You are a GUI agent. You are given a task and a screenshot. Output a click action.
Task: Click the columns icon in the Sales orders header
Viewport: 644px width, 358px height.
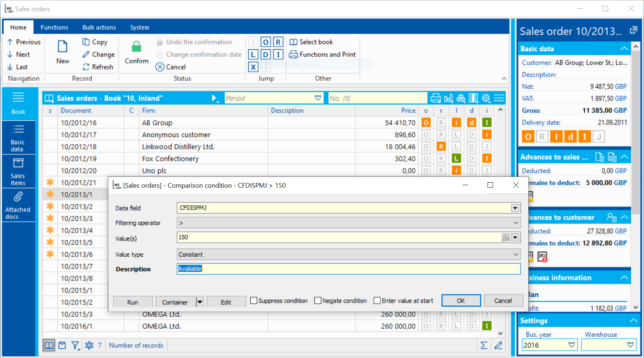pos(473,98)
